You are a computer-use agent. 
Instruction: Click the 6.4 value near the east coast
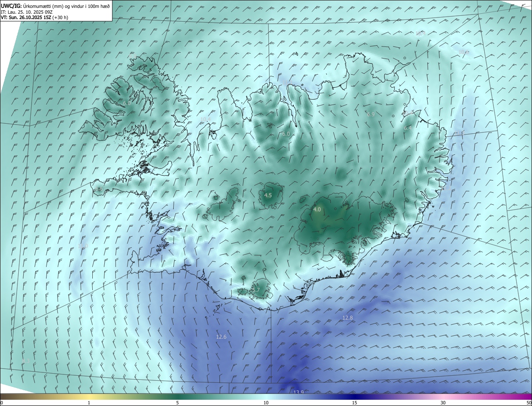click(x=408, y=128)
